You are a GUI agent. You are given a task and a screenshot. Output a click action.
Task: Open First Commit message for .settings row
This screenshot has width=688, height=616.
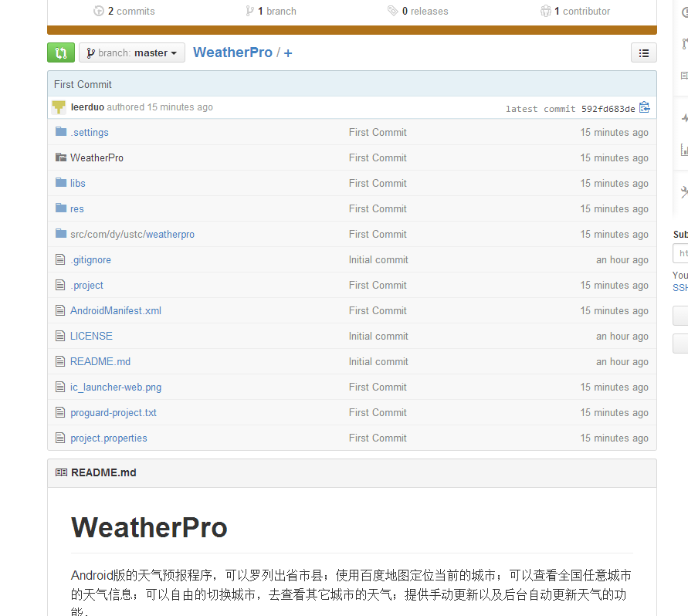(x=378, y=132)
